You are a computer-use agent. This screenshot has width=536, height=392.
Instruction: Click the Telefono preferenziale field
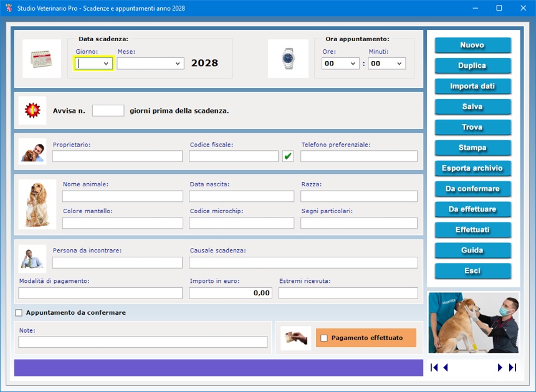tap(359, 156)
